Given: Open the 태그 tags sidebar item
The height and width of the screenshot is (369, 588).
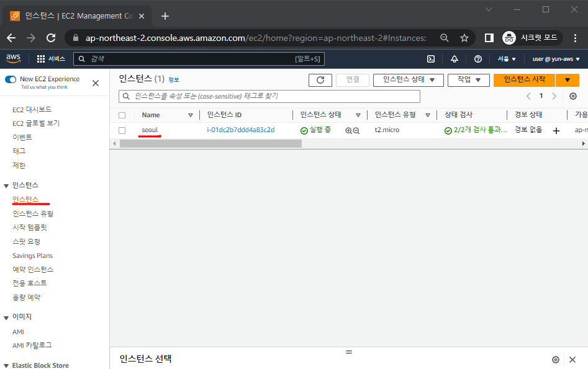Looking at the screenshot, I should (19, 151).
